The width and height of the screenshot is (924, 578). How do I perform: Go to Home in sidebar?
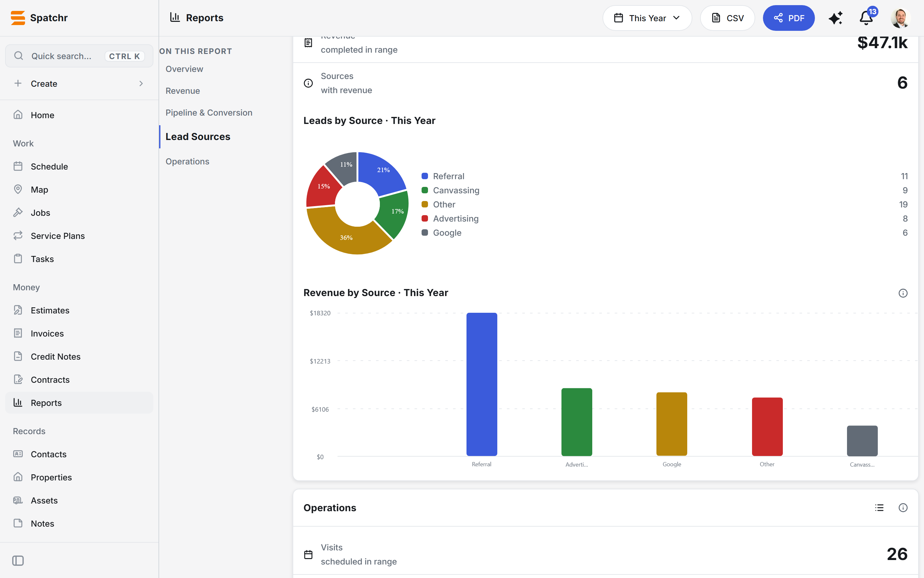79,115
